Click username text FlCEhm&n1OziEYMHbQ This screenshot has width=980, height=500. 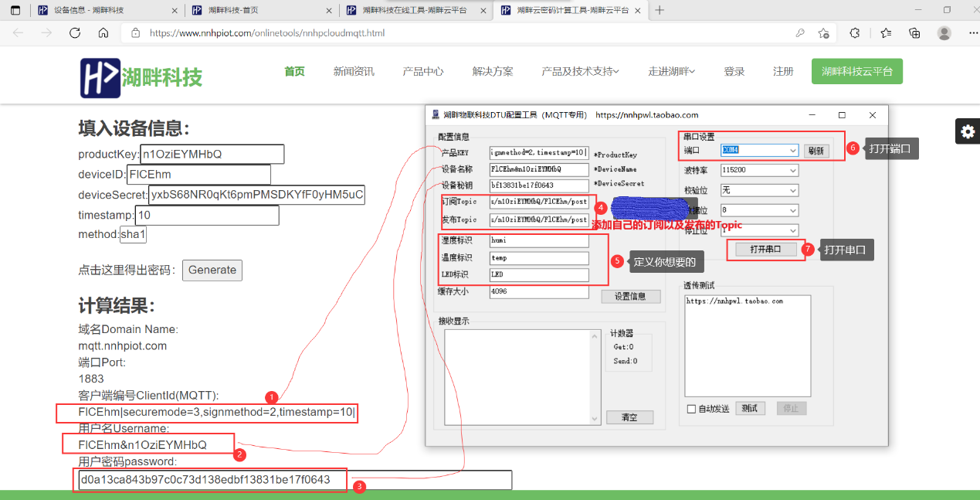142,445
